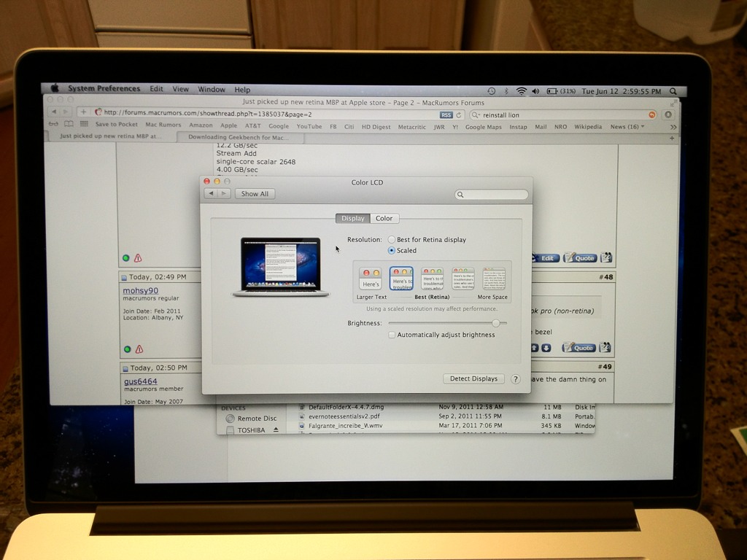
Task: Show hidden bookmarks with the overflow chevron
Action: 673,127
